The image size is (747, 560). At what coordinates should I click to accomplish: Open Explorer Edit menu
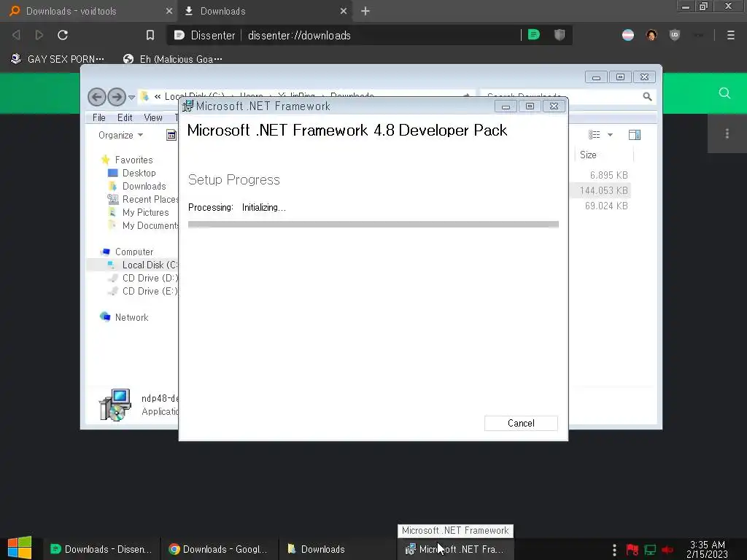[x=125, y=117]
